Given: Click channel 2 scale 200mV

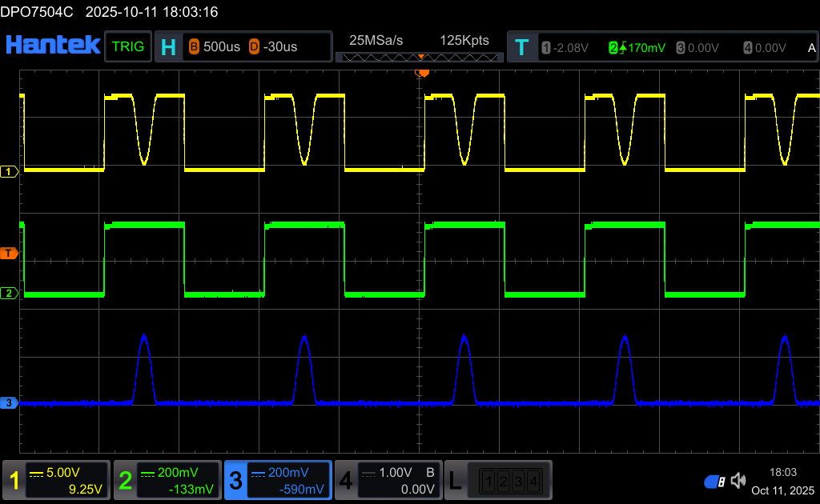Looking at the screenshot, I should (178, 473).
